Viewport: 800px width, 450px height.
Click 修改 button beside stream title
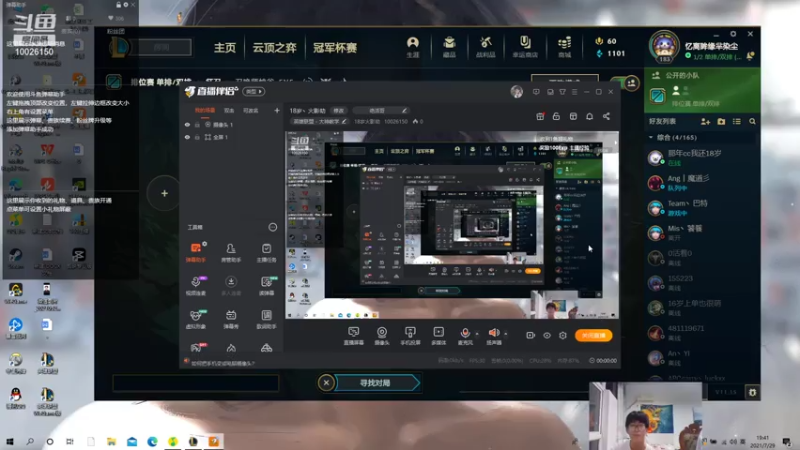(338, 110)
